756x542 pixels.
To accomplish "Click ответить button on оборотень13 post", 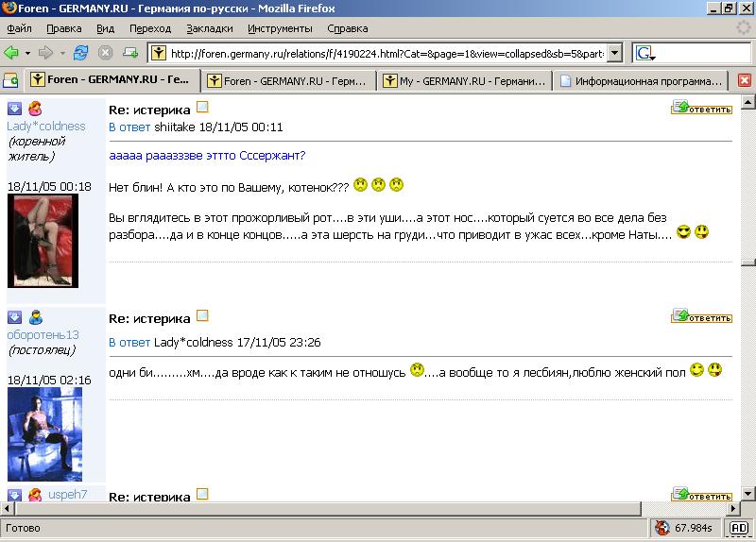I will tap(702, 315).
